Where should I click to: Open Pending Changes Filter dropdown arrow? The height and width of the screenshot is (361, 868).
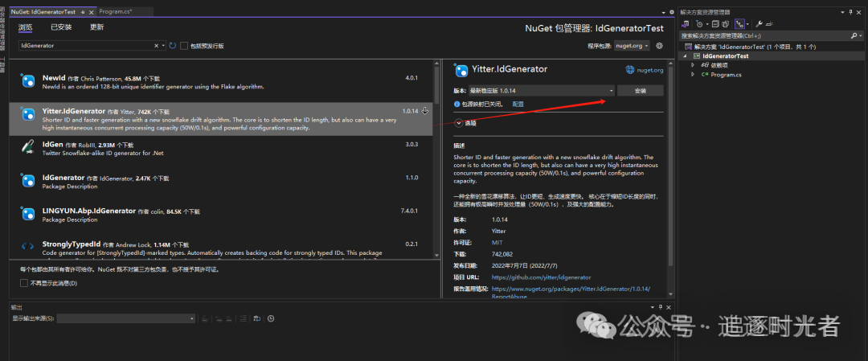[707, 24]
